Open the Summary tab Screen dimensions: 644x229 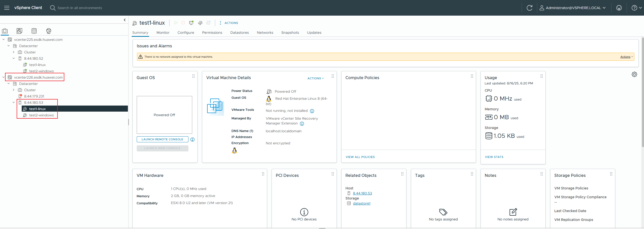[x=140, y=32]
